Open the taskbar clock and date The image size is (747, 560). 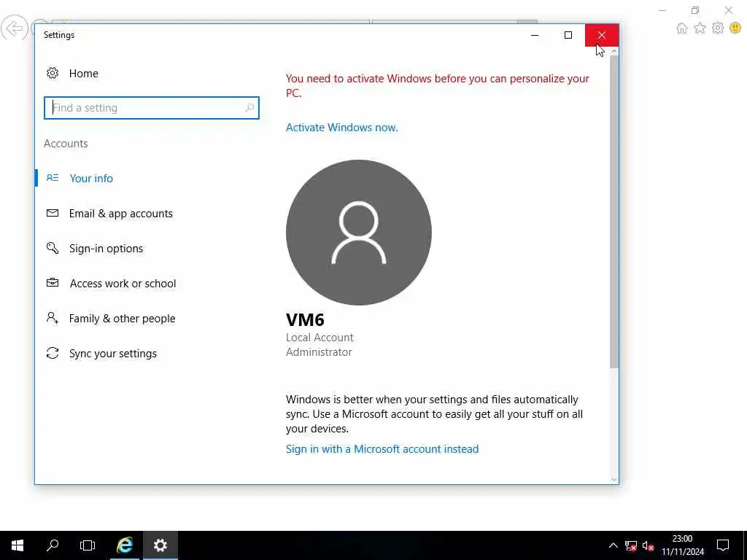point(683,545)
